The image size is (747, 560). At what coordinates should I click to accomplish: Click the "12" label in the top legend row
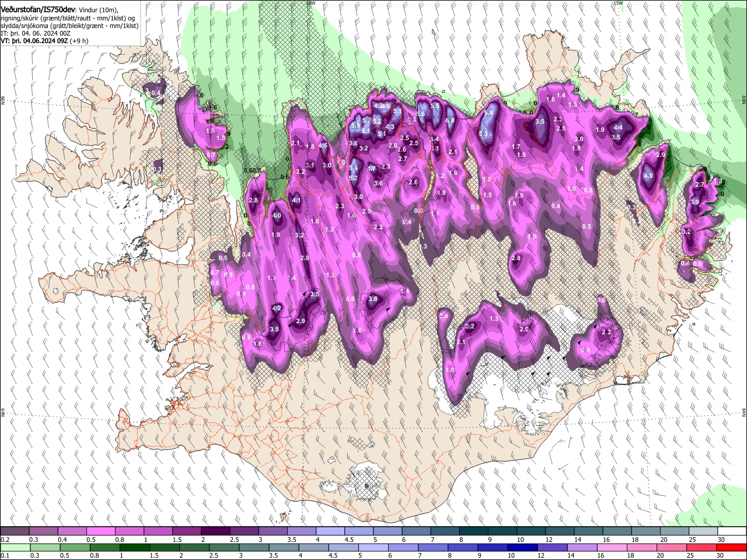coord(549,540)
